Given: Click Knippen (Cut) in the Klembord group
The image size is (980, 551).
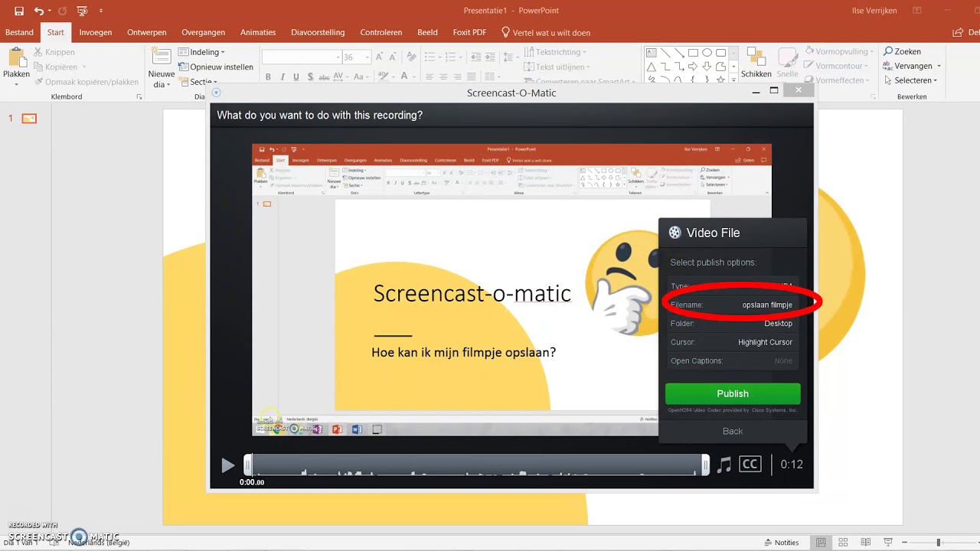Looking at the screenshot, I should click(54, 52).
